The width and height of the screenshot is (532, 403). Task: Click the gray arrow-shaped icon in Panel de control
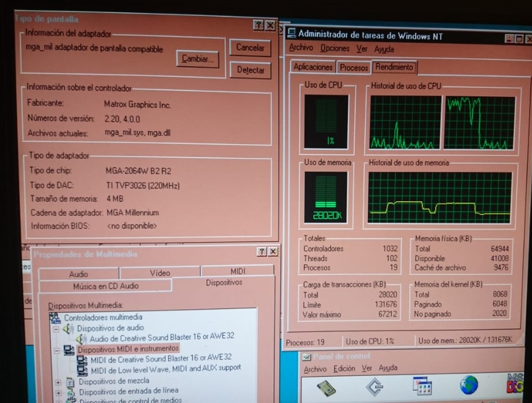tap(375, 387)
